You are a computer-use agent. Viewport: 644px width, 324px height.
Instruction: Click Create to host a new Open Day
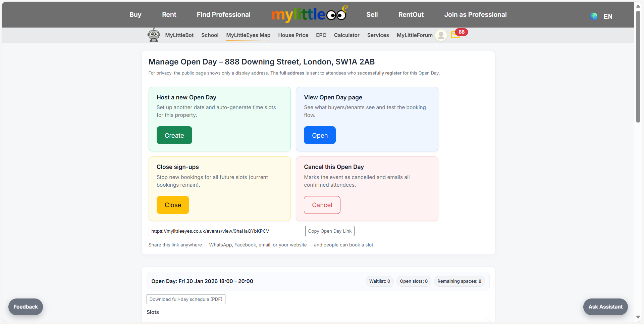point(174,135)
